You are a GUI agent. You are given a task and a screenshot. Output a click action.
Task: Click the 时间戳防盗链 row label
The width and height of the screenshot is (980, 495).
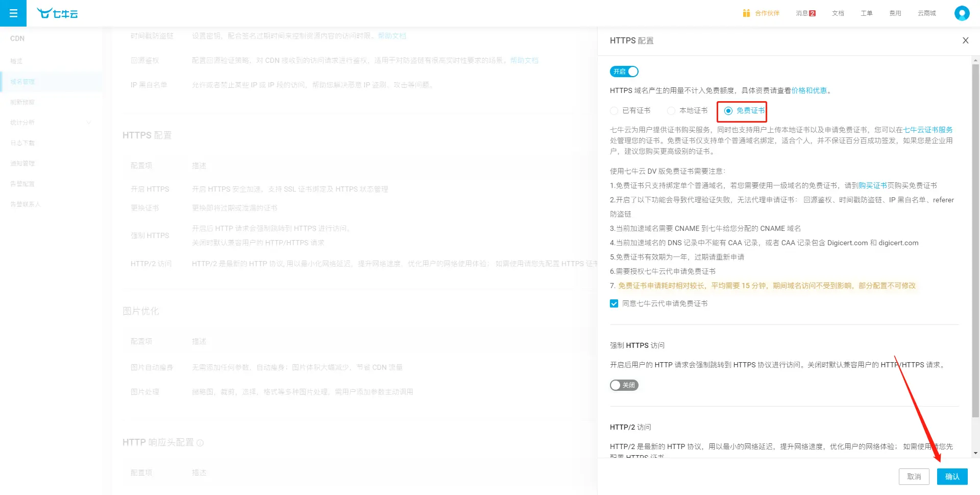click(x=152, y=36)
